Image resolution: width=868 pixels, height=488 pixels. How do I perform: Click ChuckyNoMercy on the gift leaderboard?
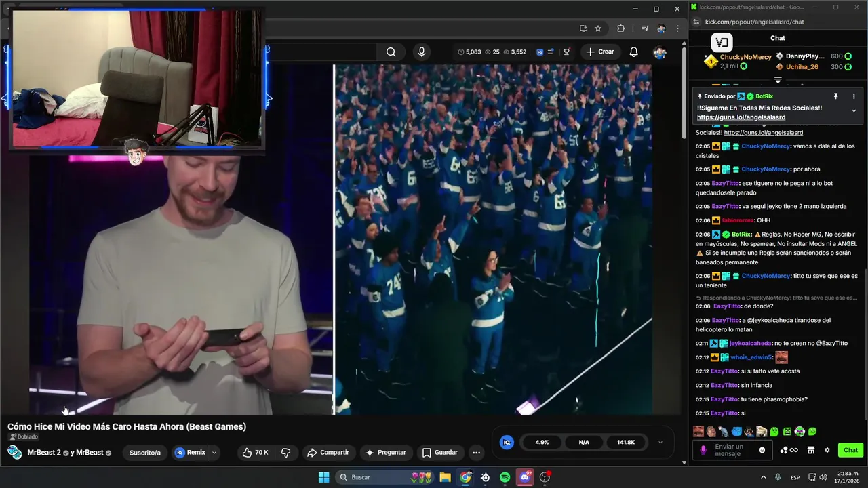coord(745,57)
